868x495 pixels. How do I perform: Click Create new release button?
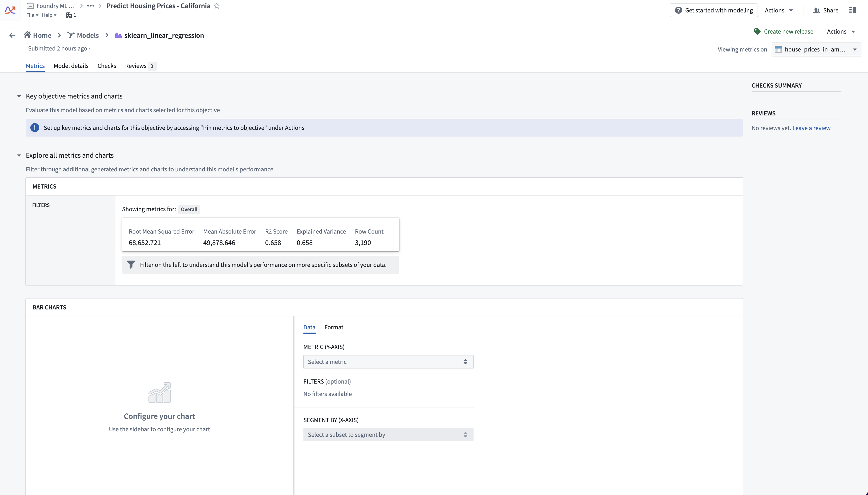783,31
